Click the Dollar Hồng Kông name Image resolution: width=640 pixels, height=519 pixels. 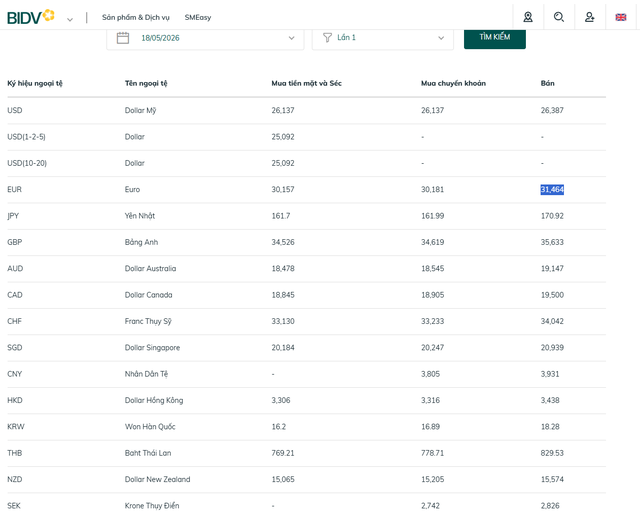click(x=154, y=400)
